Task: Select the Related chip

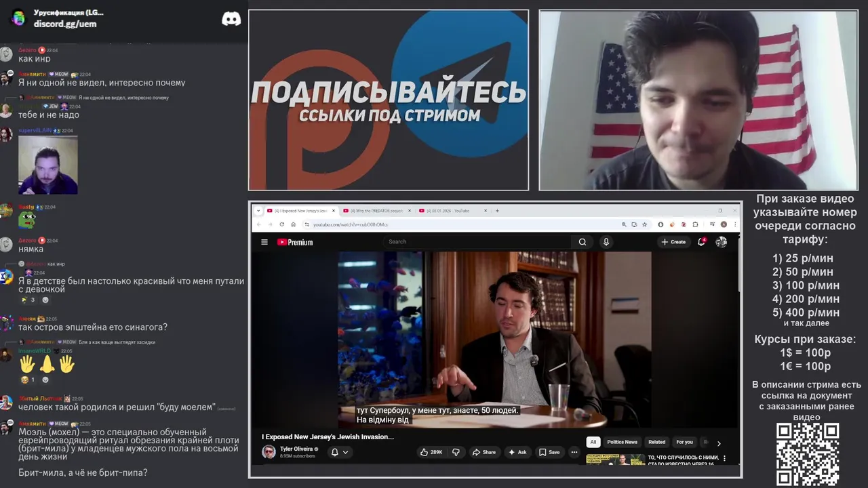Action: 656,442
